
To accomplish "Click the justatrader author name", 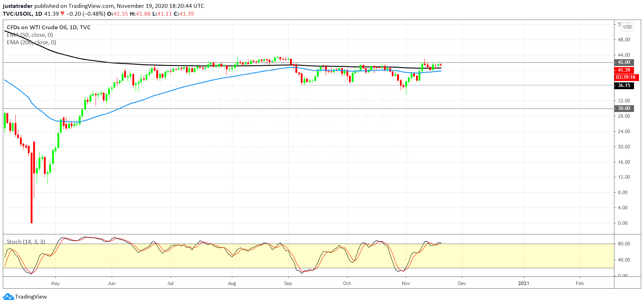I will pyautogui.click(x=18, y=6).
